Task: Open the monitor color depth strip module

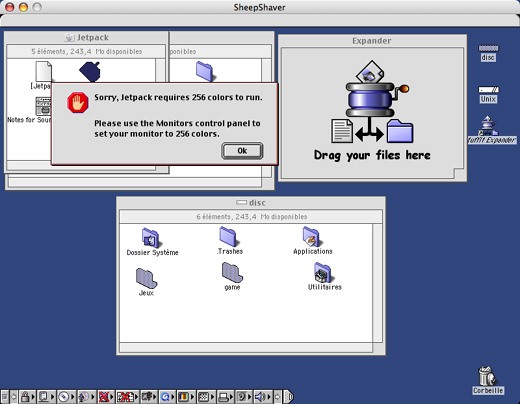Action: pyautogui.click(x=186, y=397)
